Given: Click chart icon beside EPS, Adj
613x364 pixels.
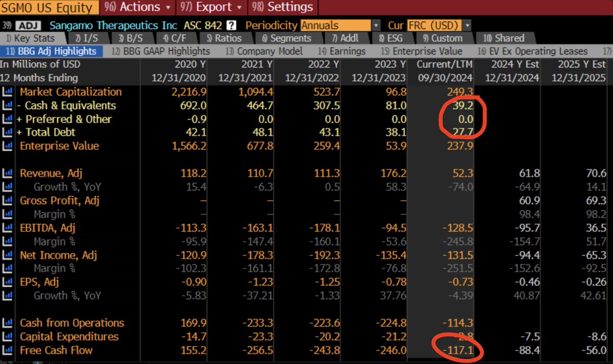Looking at the screenshot, I should [8, 282].
